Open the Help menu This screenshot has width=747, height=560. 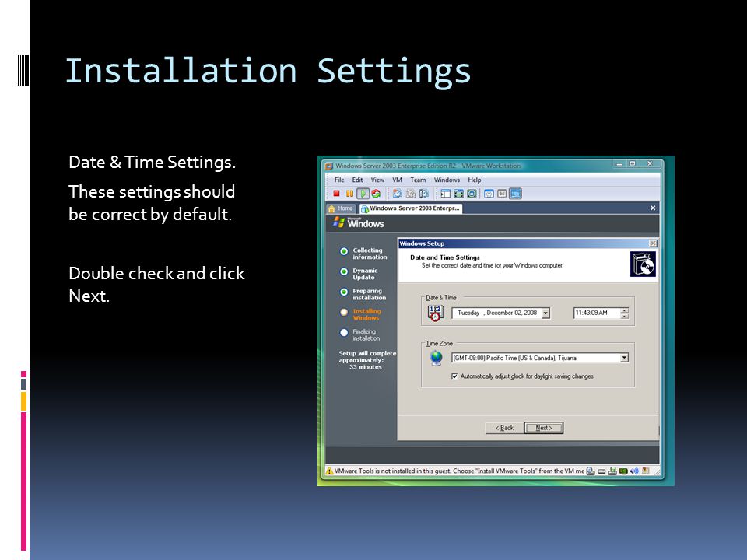coord(475,180)
